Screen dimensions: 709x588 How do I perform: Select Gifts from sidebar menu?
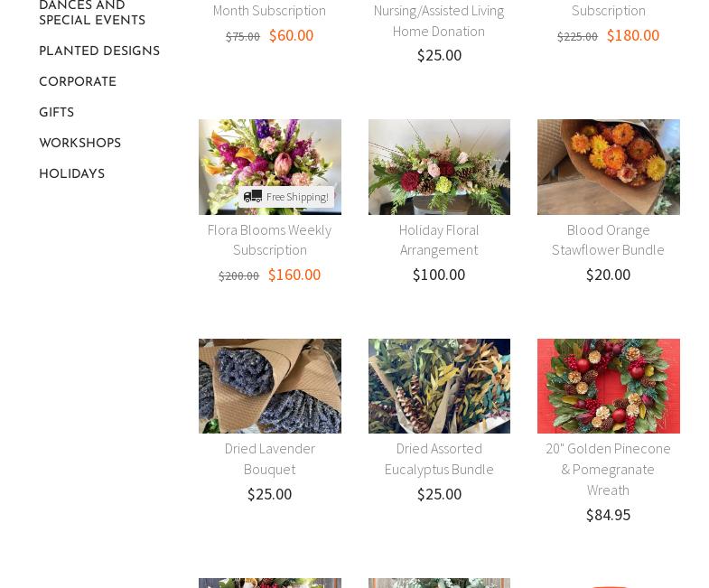56,113
